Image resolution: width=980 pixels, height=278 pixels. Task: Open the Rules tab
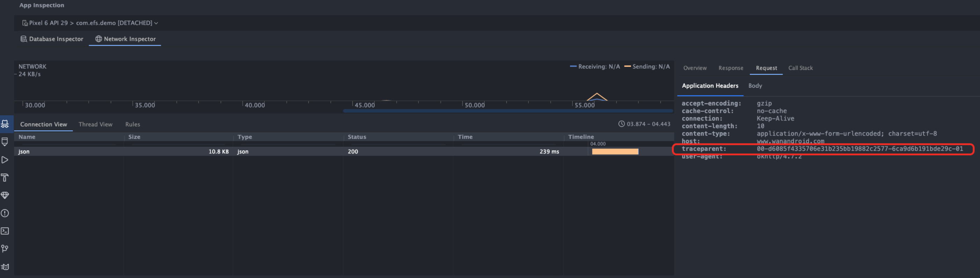[133, 124]
